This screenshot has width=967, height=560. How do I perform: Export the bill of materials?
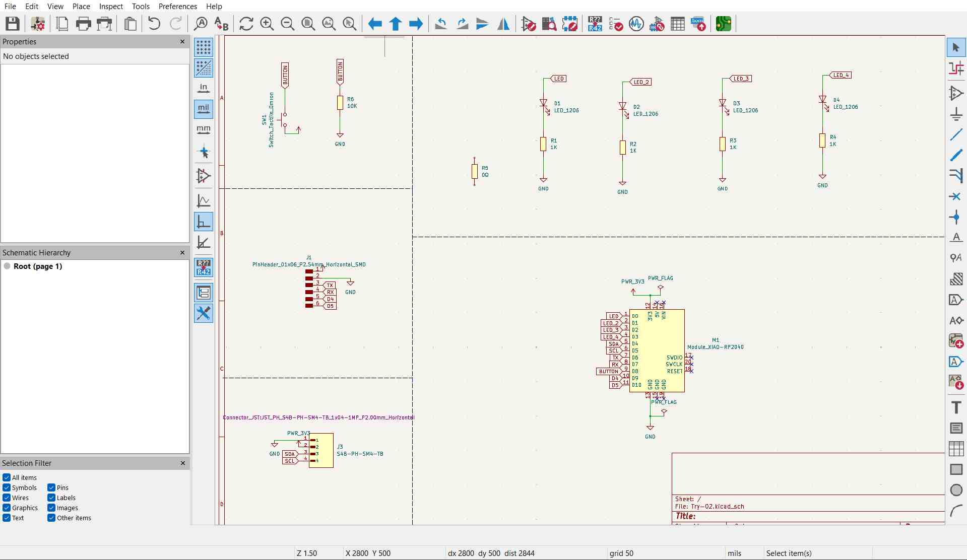click(x=698, y=24)
